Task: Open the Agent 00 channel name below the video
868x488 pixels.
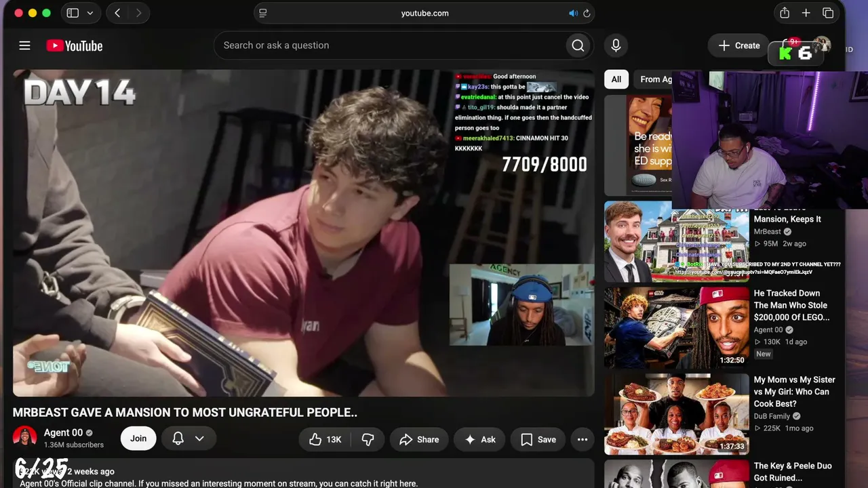Action: pos(63,432)
